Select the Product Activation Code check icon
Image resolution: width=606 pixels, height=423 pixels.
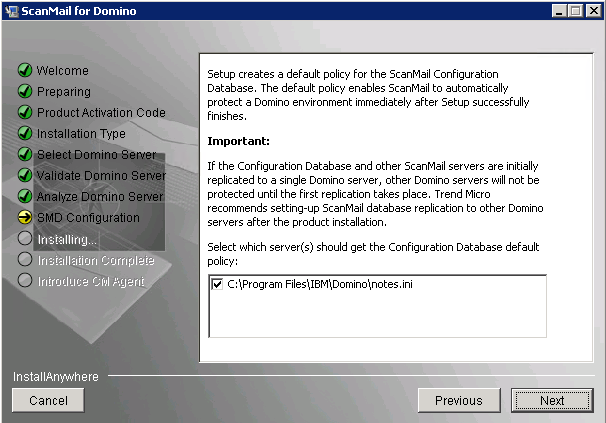click(x=25, y=113)
